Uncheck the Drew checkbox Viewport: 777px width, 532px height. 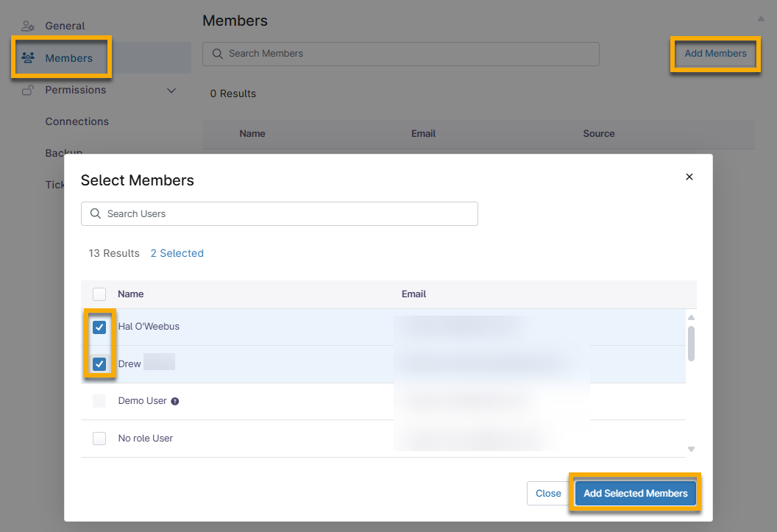pyautogui.click(x=99, y=364)
